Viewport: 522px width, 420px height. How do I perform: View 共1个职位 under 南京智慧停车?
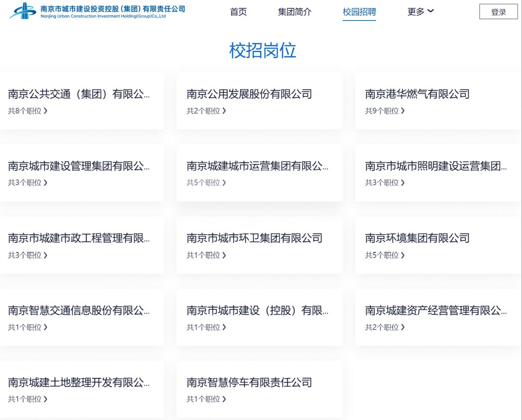coord(206,399)
